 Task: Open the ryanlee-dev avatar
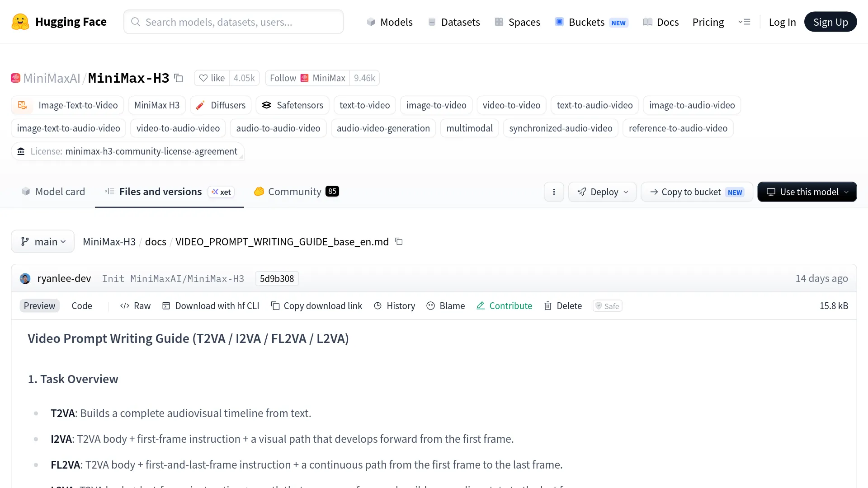point(25,278)
